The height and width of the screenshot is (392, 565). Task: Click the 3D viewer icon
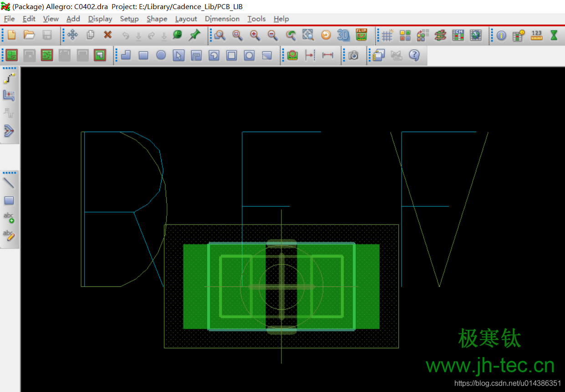344,35
